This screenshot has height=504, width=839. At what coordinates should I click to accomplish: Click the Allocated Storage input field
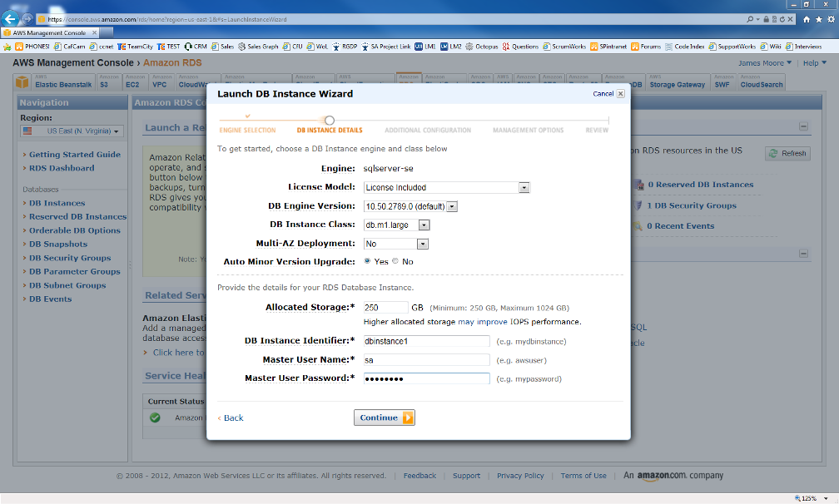click(386, 308)
